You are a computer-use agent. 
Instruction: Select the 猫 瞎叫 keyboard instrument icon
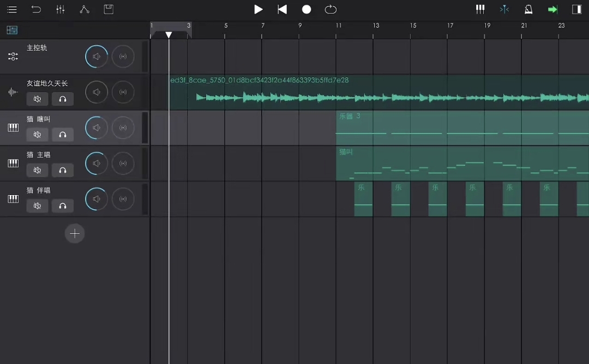click(x=13, y=128)
